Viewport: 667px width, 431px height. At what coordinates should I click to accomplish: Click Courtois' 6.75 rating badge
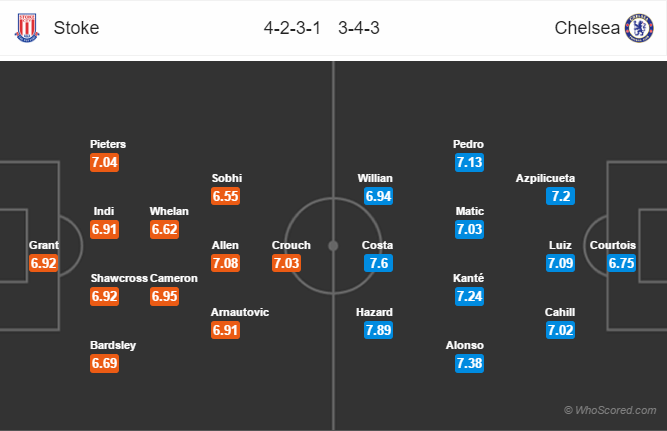tap(621, 263)
